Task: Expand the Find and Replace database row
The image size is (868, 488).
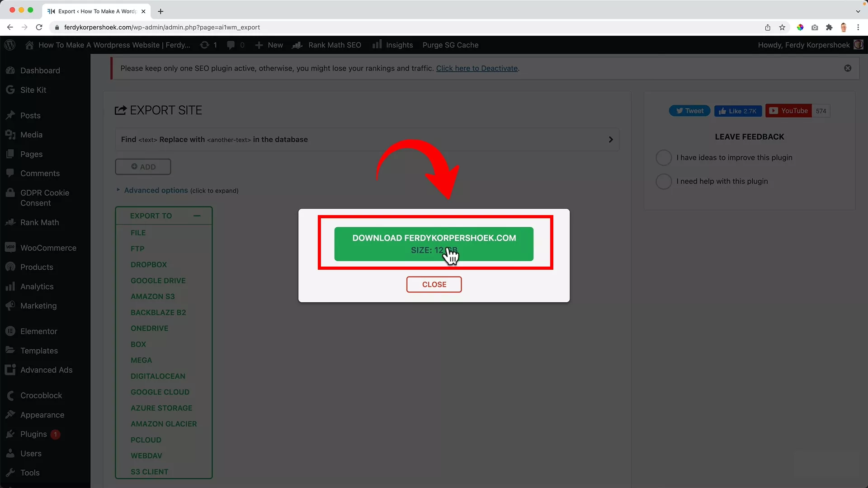Action: point(367,140)
